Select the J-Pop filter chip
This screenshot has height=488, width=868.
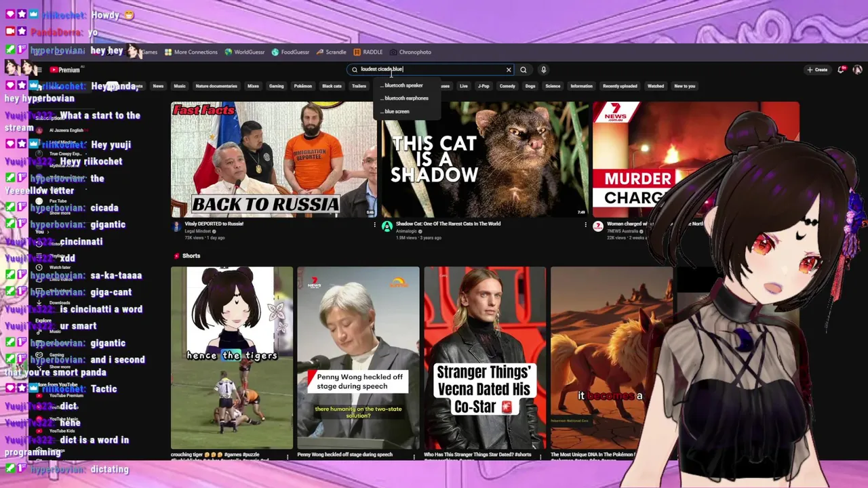click(x=484, y=86)
